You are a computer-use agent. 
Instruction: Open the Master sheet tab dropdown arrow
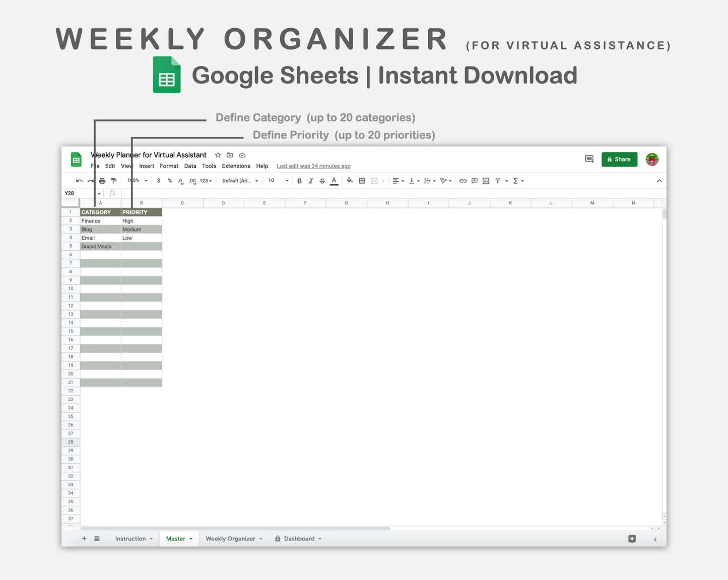click(x=190, y=538)
